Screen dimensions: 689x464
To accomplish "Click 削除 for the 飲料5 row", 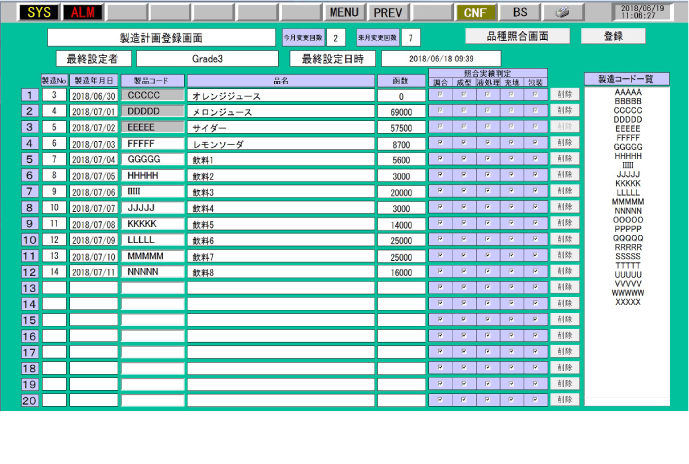I will tap(565, 223).
